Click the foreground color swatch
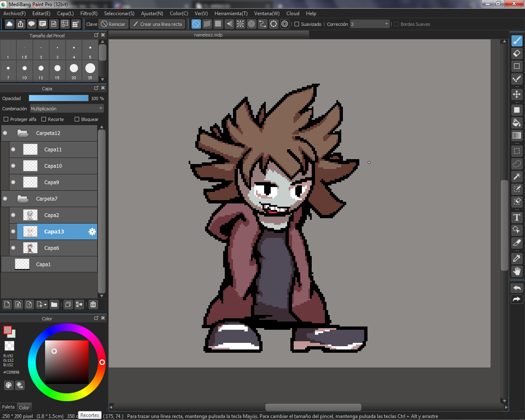The image size is (525, 420). 7,330
